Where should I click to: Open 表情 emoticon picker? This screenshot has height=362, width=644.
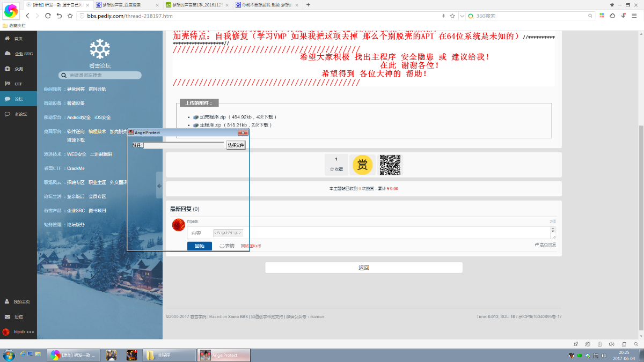[227, 246]
